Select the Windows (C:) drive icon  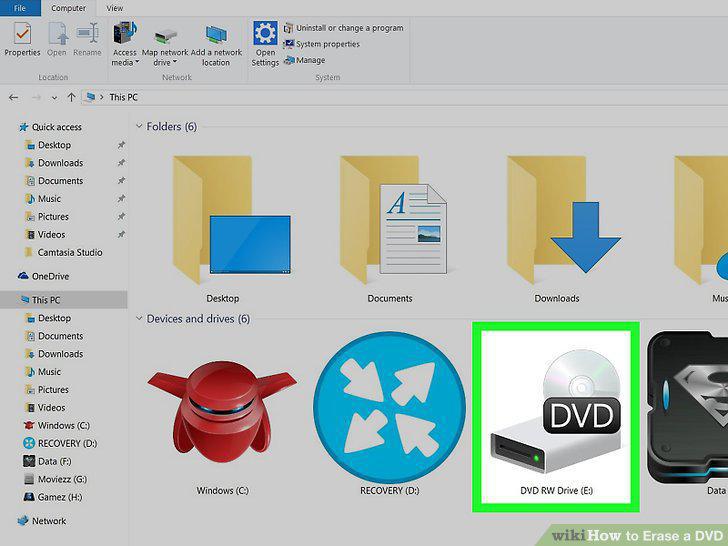(222, 413)
